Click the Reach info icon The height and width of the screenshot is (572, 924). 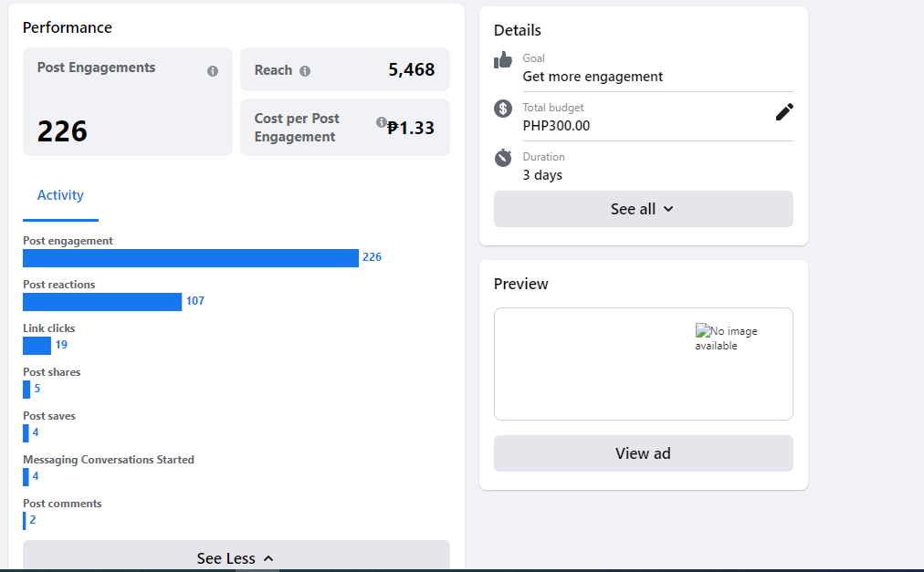[305, 71]
